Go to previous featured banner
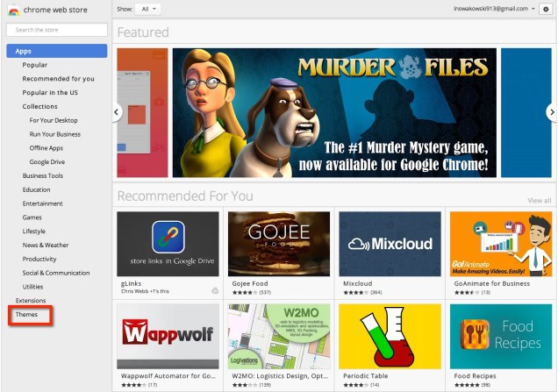This screenshot has height=392, width=558. click(x=117, y=112)
